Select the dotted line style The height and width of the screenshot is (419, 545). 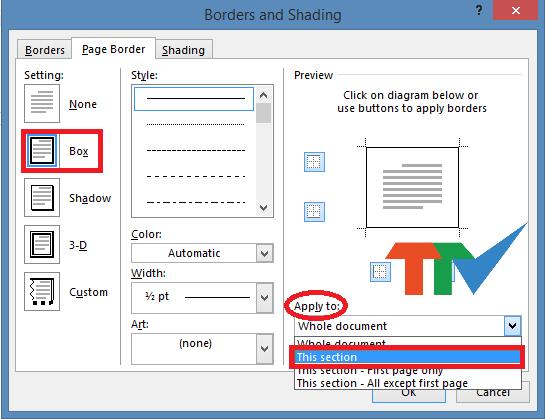[x=196, y=124]
